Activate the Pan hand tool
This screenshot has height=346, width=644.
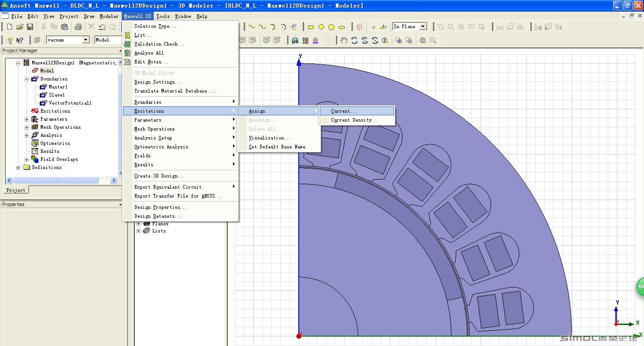click(344, 40)
